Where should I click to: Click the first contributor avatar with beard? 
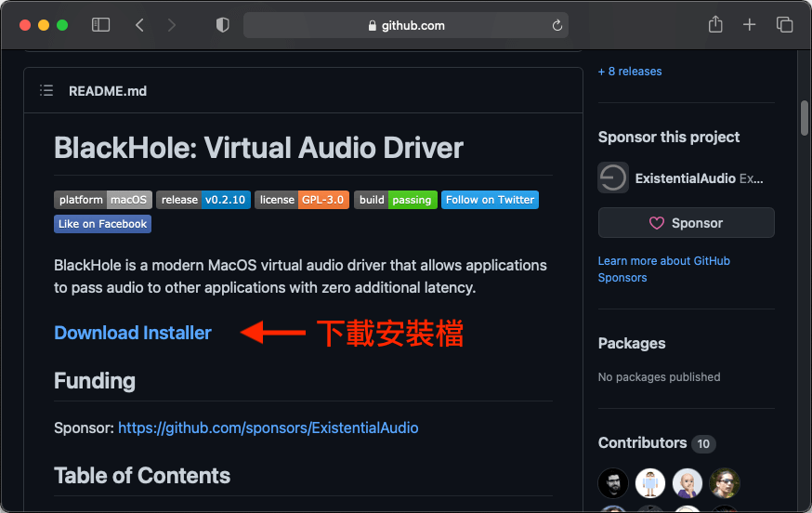pyautogui.click(x=613, y=483)
